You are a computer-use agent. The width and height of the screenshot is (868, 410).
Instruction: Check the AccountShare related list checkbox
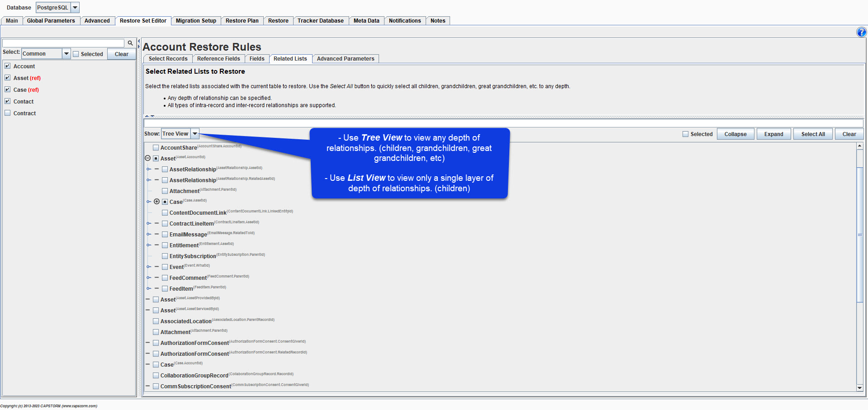point(156,147)
